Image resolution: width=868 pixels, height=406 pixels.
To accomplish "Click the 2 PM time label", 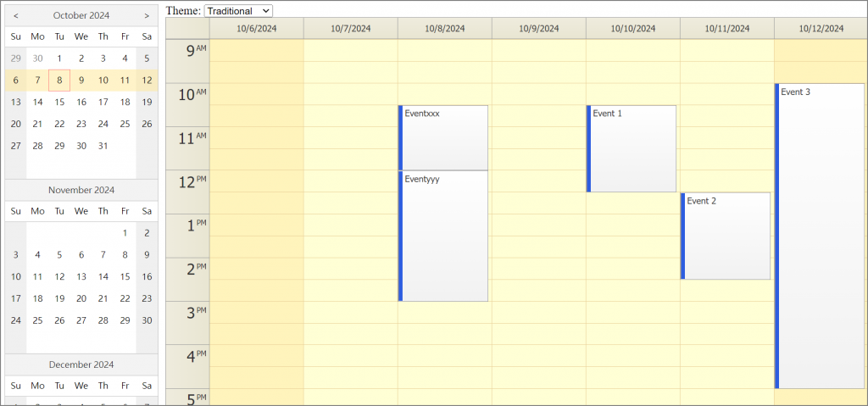I will (187, 280).
